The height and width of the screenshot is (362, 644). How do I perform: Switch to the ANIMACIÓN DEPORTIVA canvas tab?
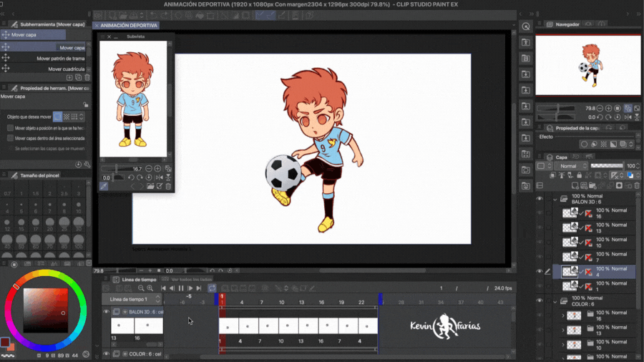pos(128,25)
